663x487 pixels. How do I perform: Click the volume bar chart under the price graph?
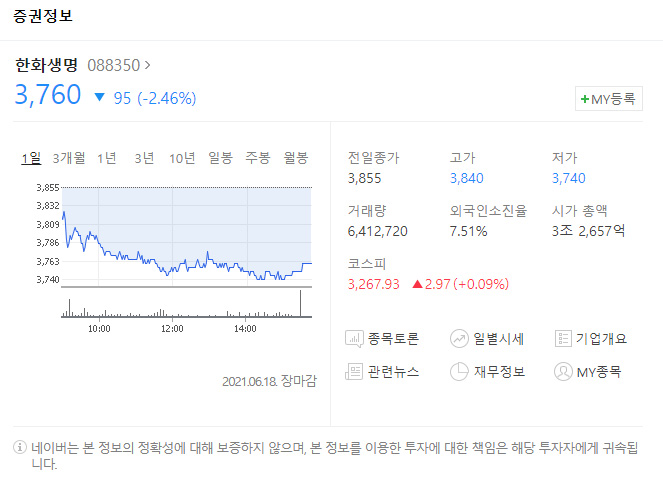pos(186,304)
